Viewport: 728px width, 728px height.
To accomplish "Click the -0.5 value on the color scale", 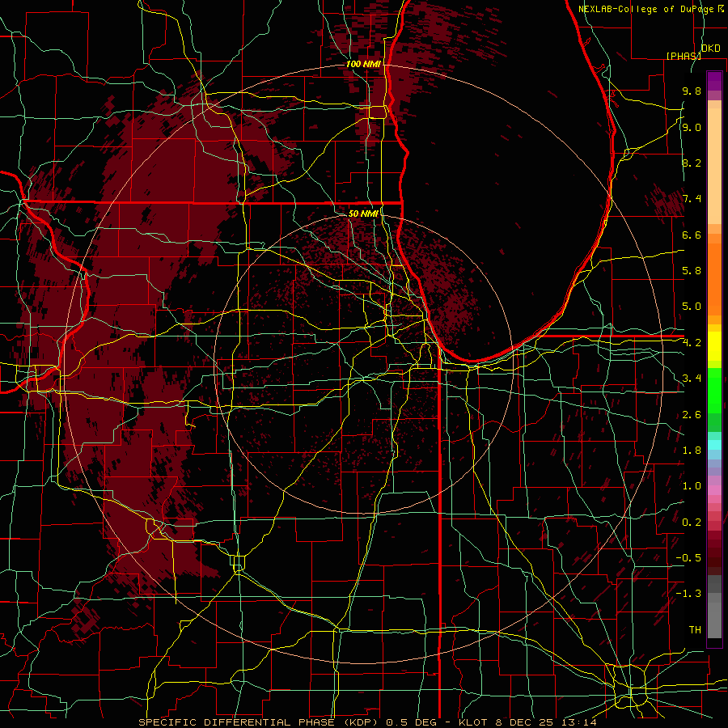I will [x=688, y=558].
